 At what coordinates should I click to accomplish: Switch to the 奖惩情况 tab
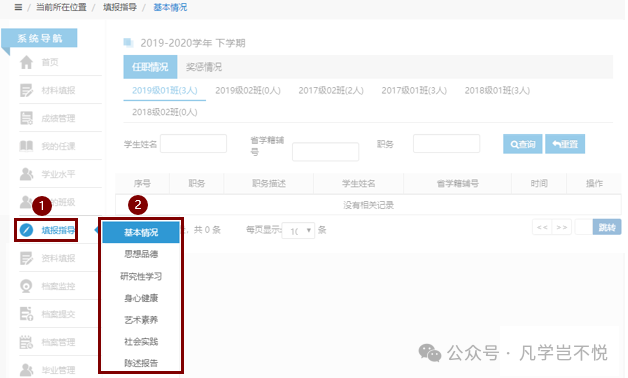(203, 67)
